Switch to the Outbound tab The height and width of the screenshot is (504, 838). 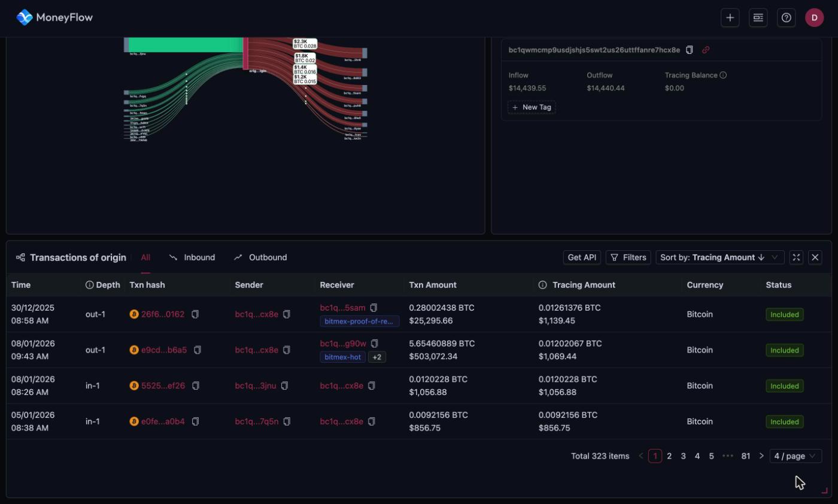coord(260,257)
